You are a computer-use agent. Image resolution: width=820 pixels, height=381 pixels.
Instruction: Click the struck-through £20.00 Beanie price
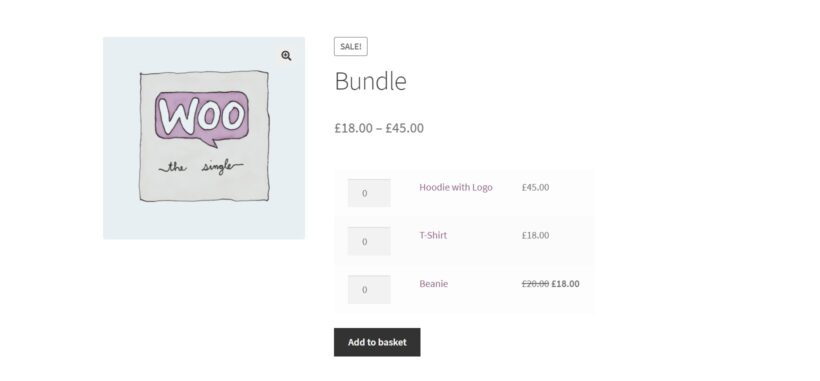click(536, 284)
